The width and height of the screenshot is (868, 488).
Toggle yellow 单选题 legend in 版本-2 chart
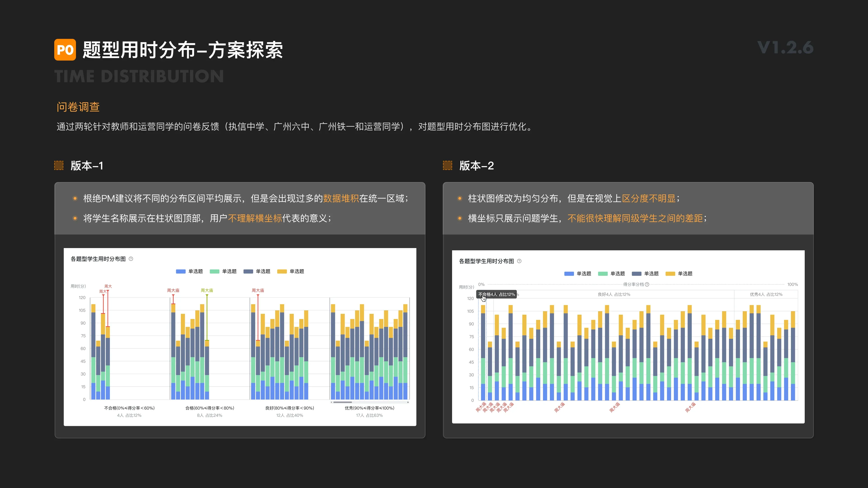(x=679, y=274)
